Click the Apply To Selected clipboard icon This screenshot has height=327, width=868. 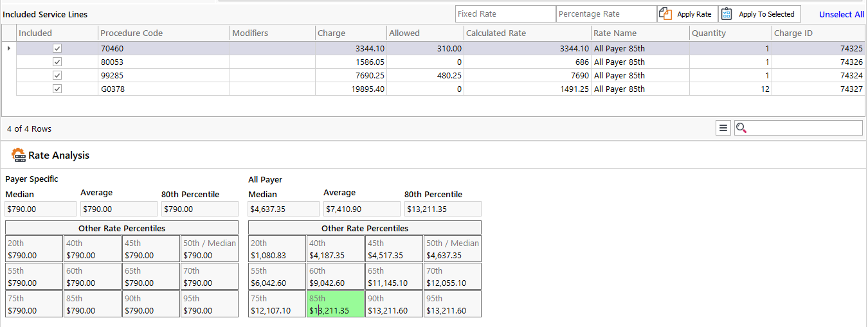[727, 14]
